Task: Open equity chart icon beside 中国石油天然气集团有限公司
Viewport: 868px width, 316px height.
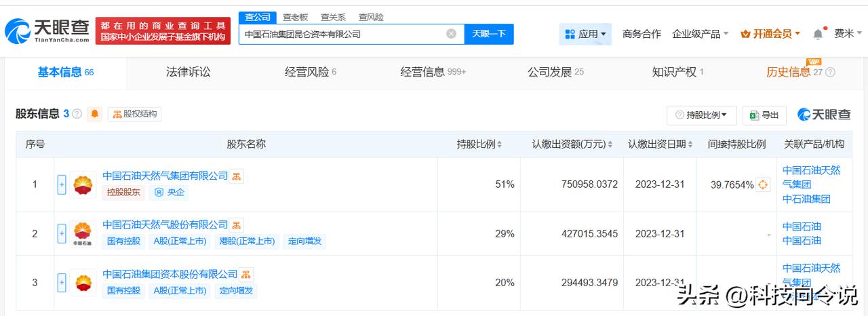Action: (x=236, y=176)
